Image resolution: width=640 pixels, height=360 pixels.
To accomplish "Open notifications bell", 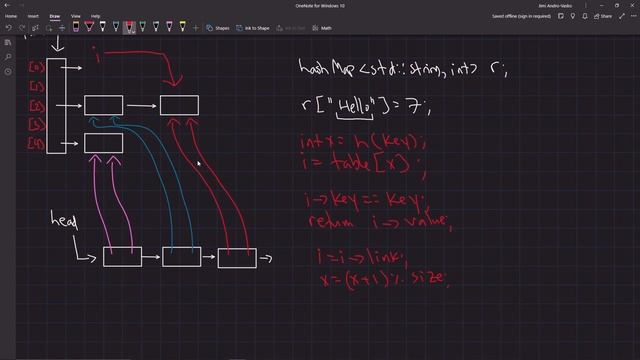I will [585, 16].
